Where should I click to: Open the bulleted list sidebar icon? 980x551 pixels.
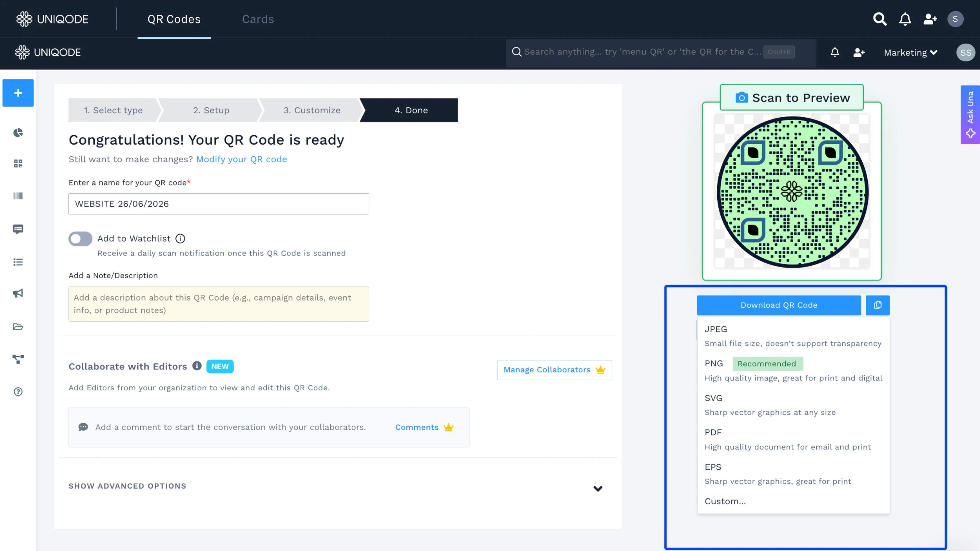pos(18,262)
